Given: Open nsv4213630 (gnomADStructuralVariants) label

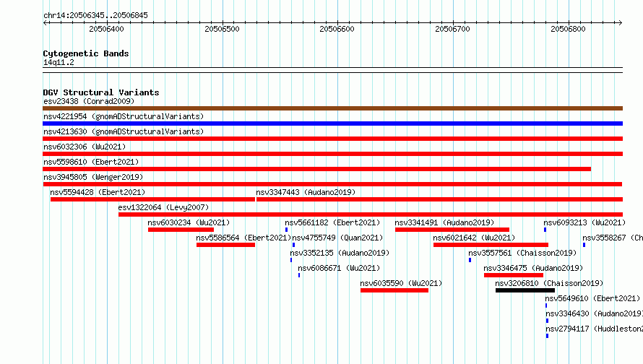Looking at the screenshot, I should [124, 131].
